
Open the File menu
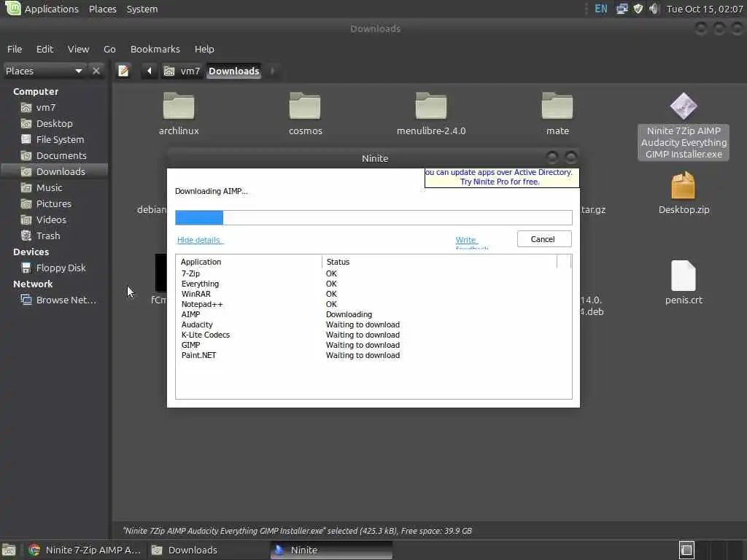(x=15, y=49)
